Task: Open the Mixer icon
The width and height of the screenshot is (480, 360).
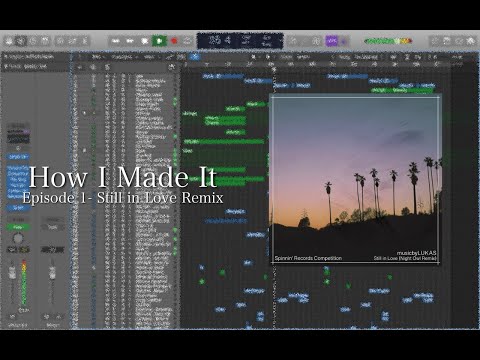Action: [x=72, y=41]
